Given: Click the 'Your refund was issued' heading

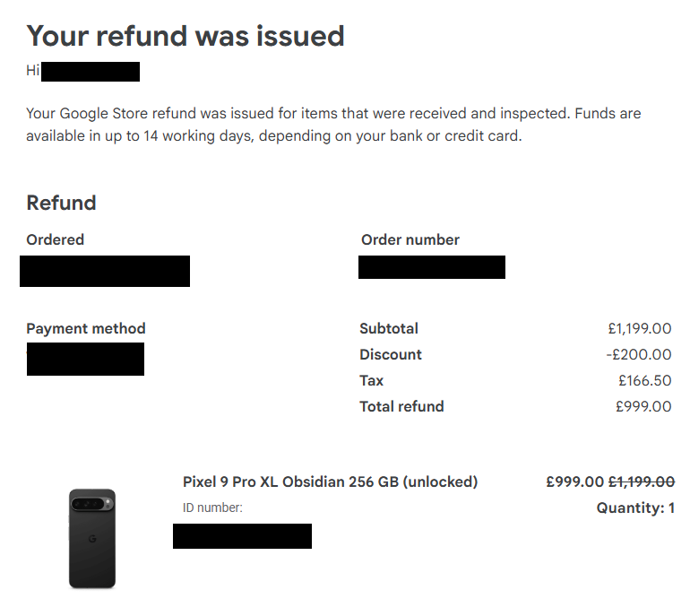Looking at the screenshot, I should point(185,36).
